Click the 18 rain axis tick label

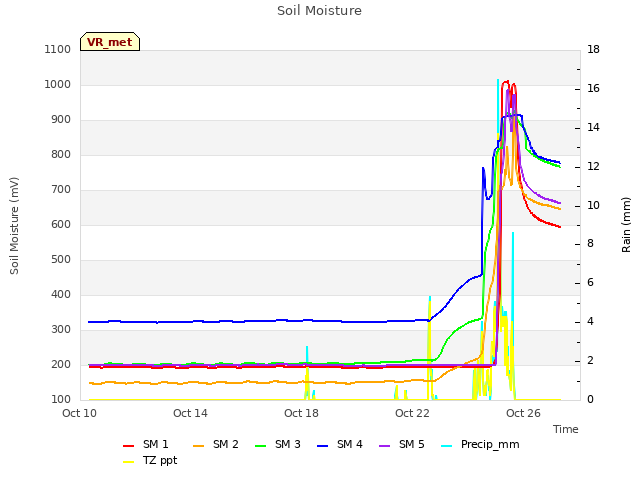click(593, 50)
